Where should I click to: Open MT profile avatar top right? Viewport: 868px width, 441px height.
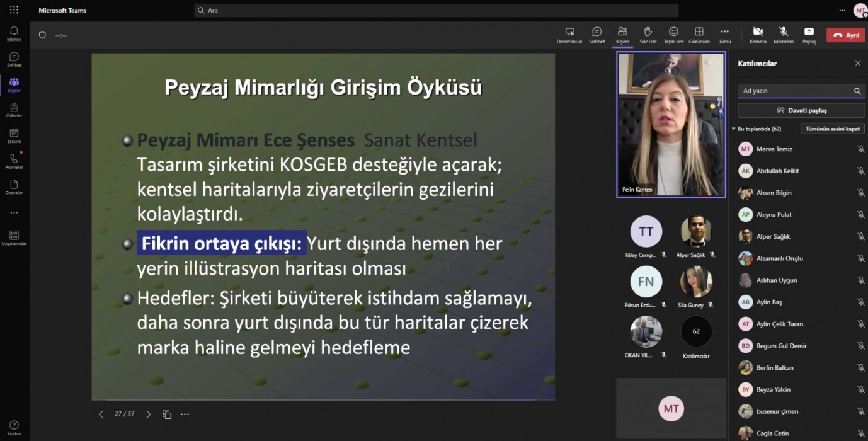pyautogui.click(x=860, y=10)
